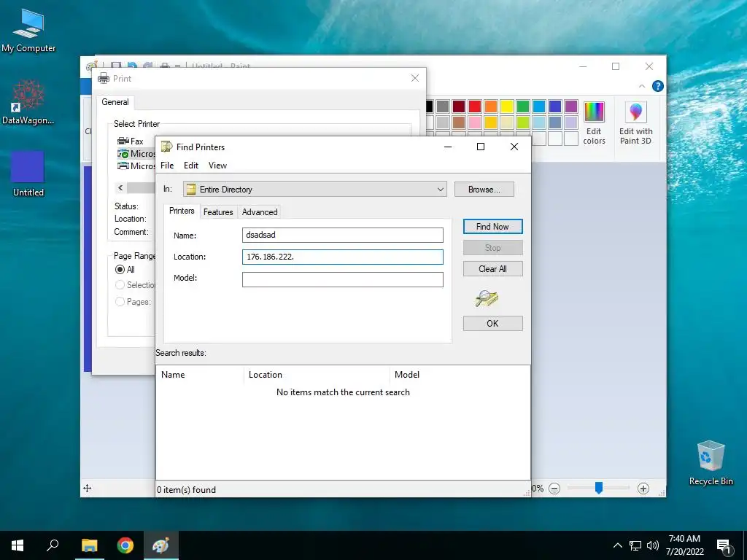Viewport: 747px width, 560px height.
Task: Select the Fax printer icon
Action: (123, 141)
